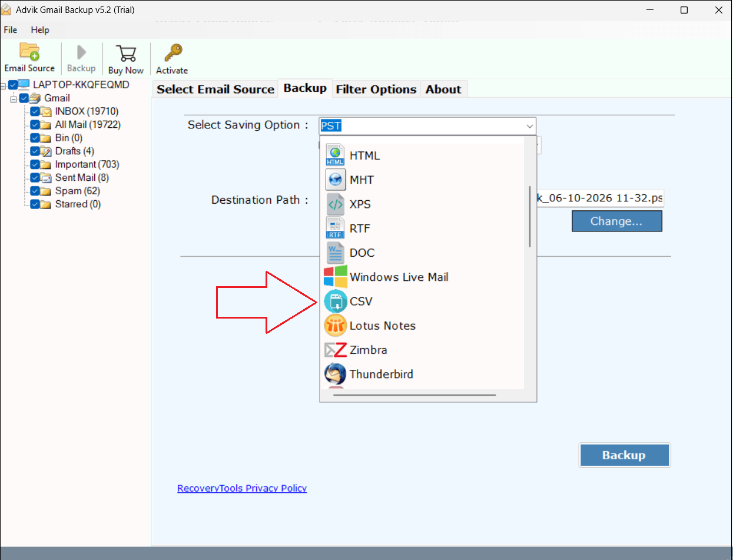The height and width of the screenshot is (560, 733).
Task: Toggle the LAPTOP-KKQFEQMD checkbox
Action: (13, 85)
